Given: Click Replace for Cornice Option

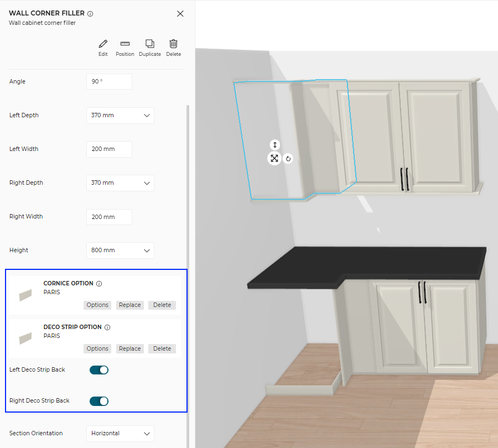Looking at the screenshot, I should click(x=129, y=305).
